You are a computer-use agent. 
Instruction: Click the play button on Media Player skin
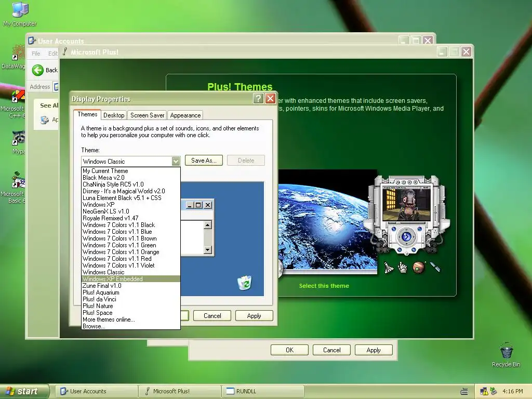(406, 236)
